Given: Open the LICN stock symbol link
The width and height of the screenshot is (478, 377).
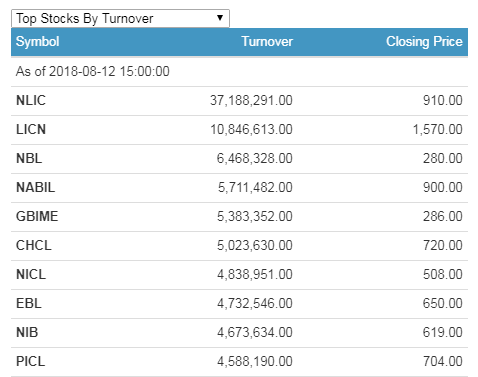Looking at the screenshot, I should 31,129.
